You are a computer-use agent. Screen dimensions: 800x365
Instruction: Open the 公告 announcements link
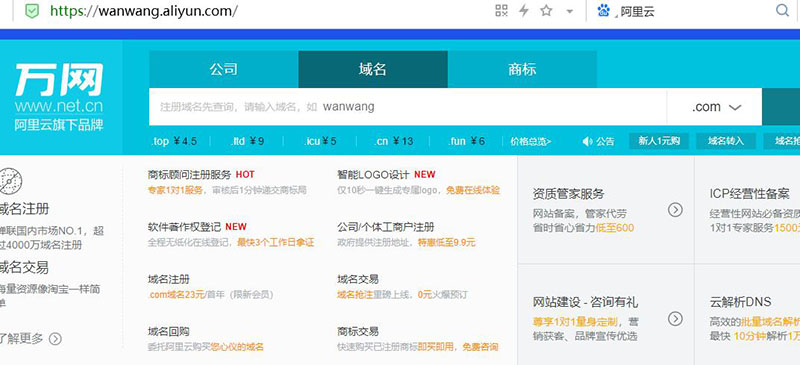pos(605,142)
